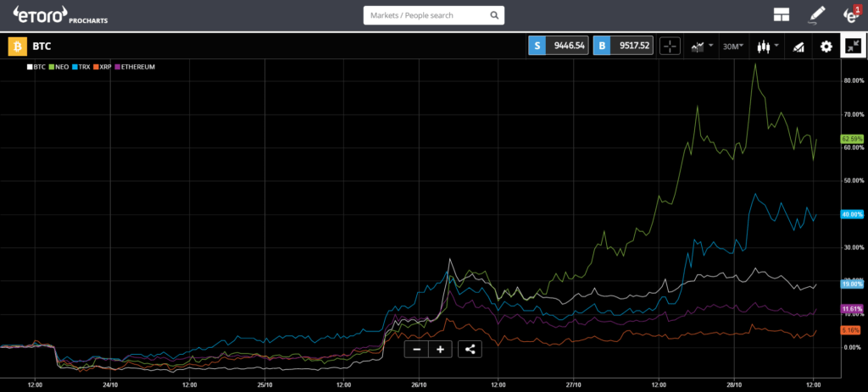This screenshot has height=392, width=868.
Task: Exit full screen chart mode
Action: coord(854,47)
